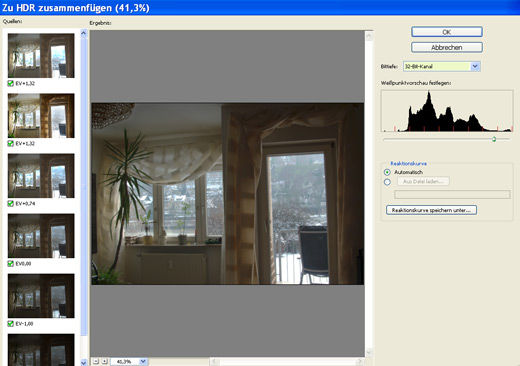Click the Abbrechen button

[447, 47]
